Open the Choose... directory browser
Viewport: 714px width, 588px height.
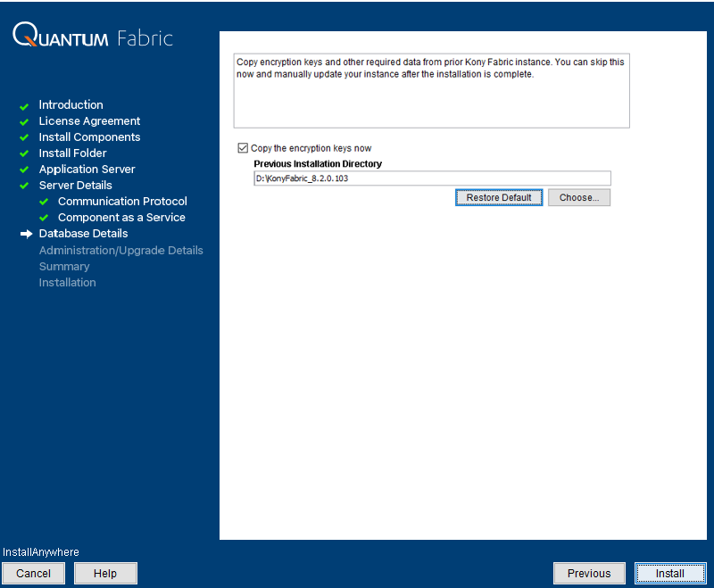point(578,197)
